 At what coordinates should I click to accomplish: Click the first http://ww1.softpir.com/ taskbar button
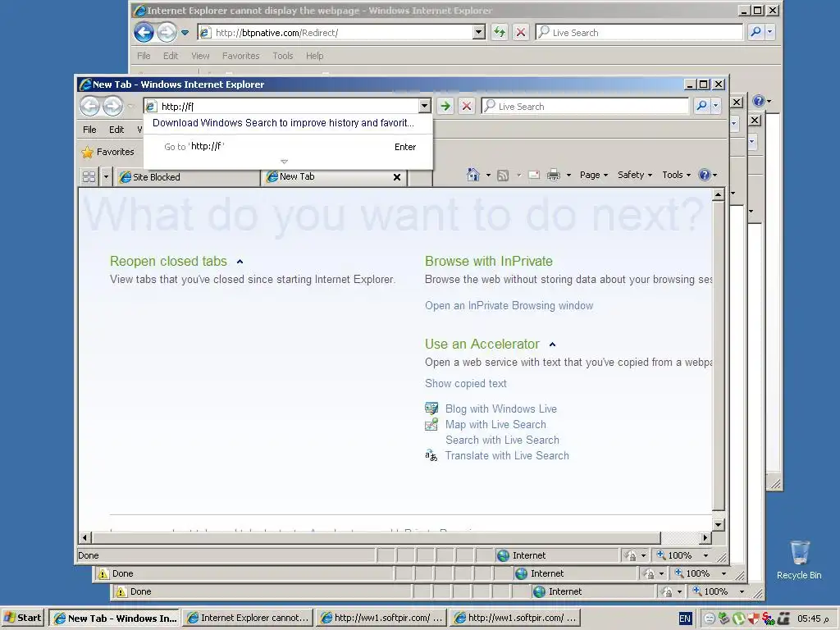382,618
